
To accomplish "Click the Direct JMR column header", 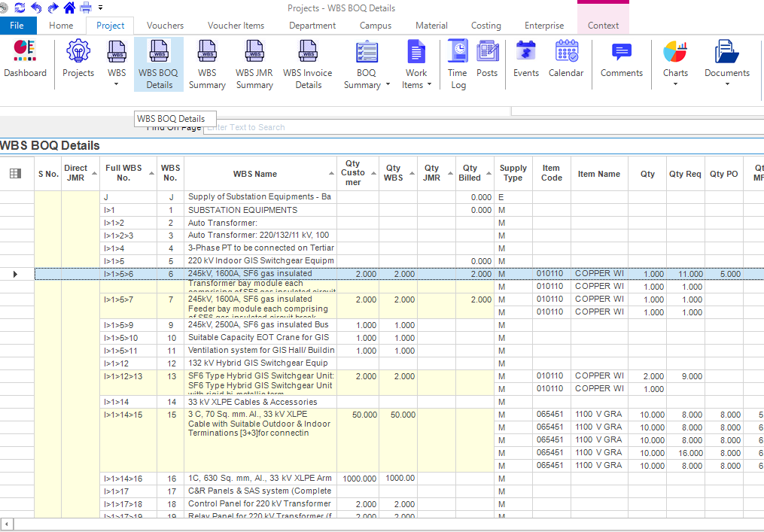I will click(81, 173).
